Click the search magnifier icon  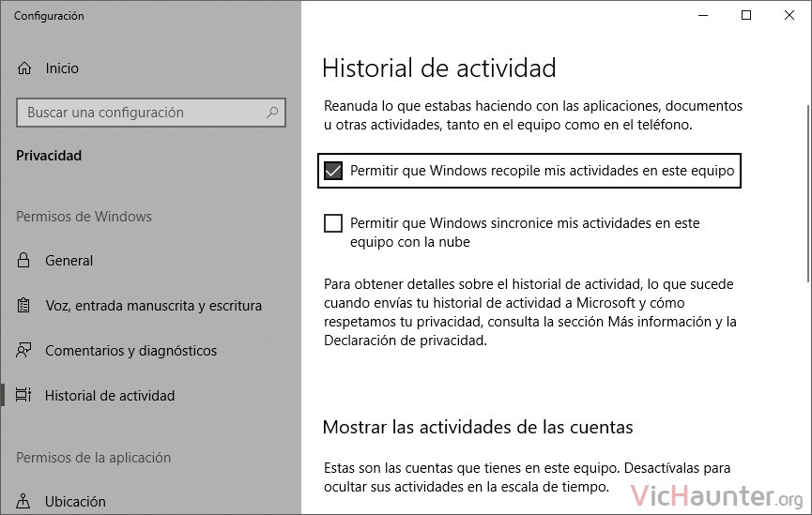tap(272, 113)
